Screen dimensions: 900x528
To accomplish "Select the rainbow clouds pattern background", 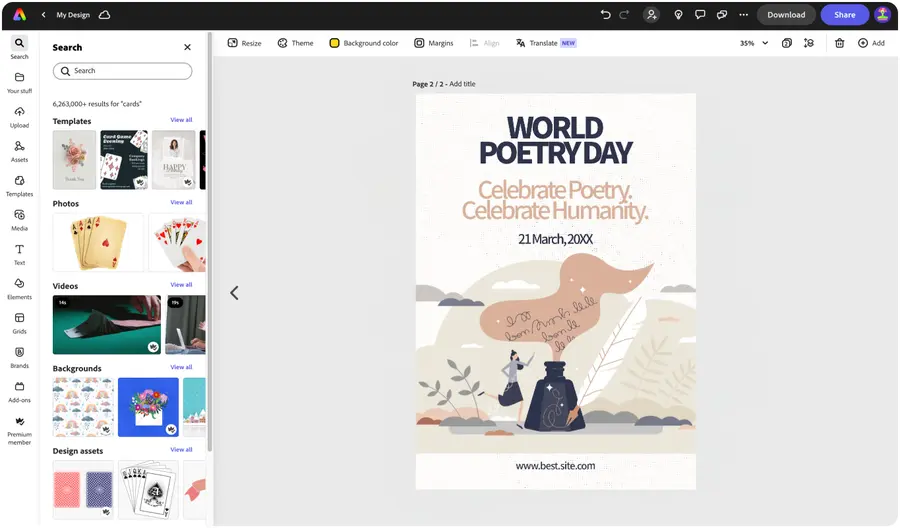I will (83, 407).
